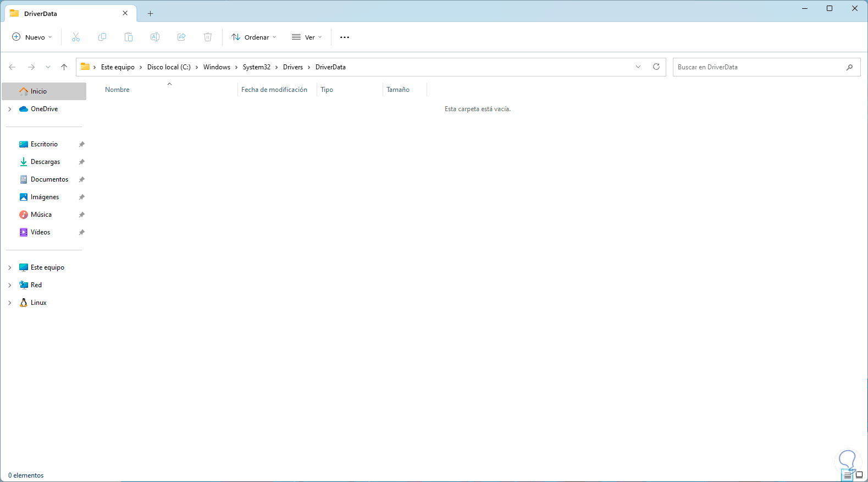The height and width of the screenshot is (482, 868).
Task: Close the DriverData tab
Action: 125,13
